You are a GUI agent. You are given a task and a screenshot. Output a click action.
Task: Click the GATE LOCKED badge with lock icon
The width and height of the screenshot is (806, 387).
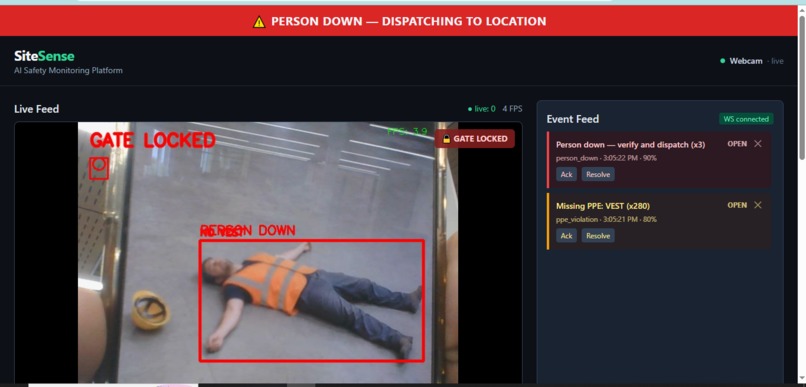pos(474,139)
